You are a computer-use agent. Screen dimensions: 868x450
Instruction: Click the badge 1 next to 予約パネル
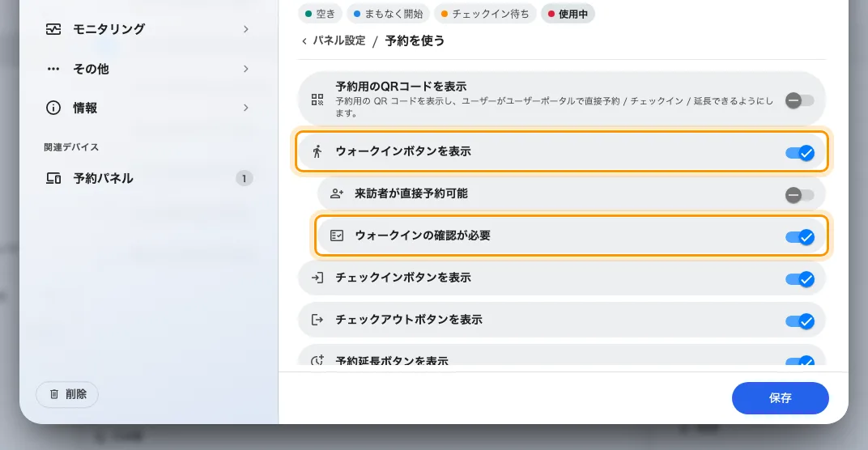(245, 178)
